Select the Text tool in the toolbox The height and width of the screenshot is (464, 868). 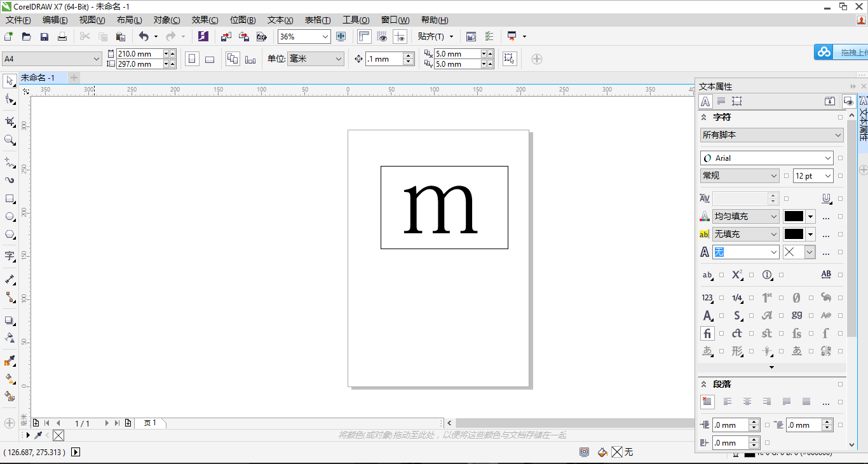[10, 256]
